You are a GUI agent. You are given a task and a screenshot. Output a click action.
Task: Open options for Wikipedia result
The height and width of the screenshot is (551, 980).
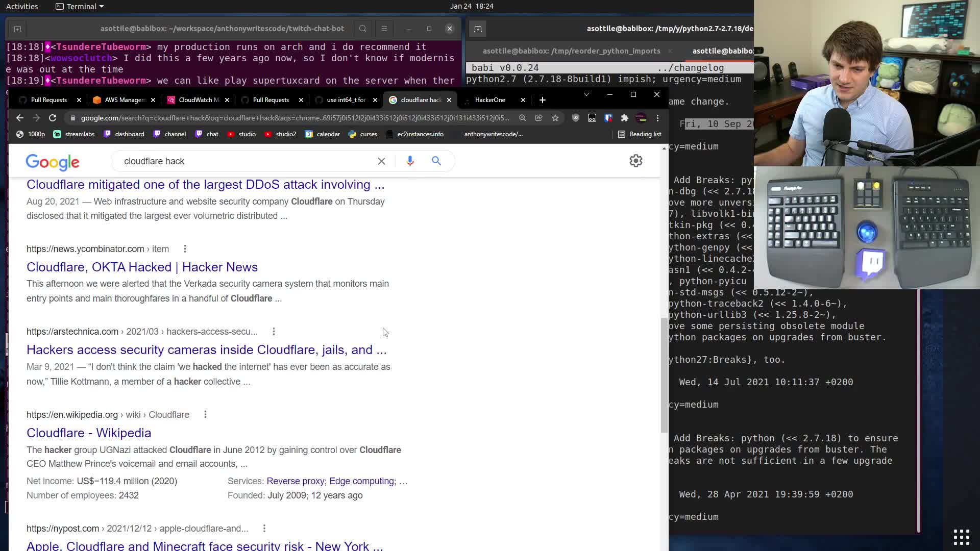pyautogui.click(x=205, y=415)
